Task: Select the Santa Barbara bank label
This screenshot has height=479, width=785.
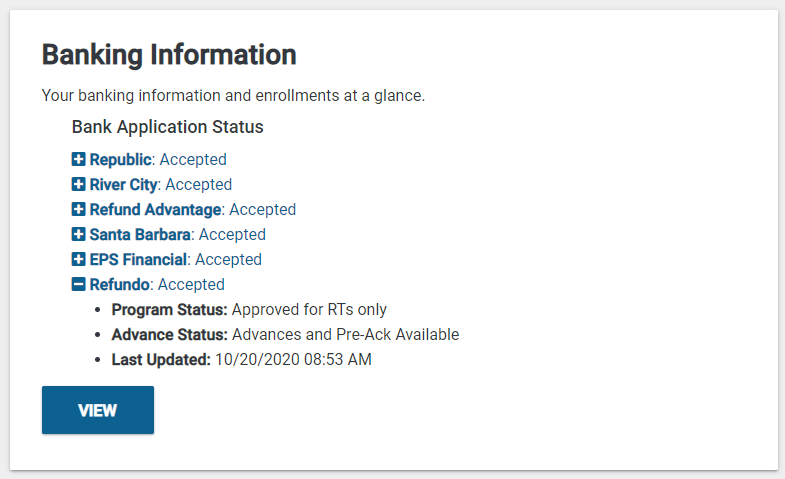Action: point(140,234)
